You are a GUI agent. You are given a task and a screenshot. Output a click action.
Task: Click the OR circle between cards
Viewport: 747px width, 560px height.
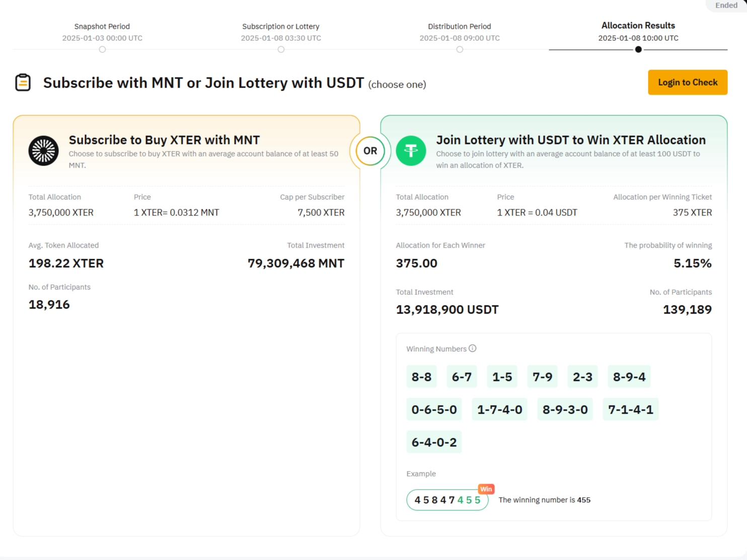(370, 150)
